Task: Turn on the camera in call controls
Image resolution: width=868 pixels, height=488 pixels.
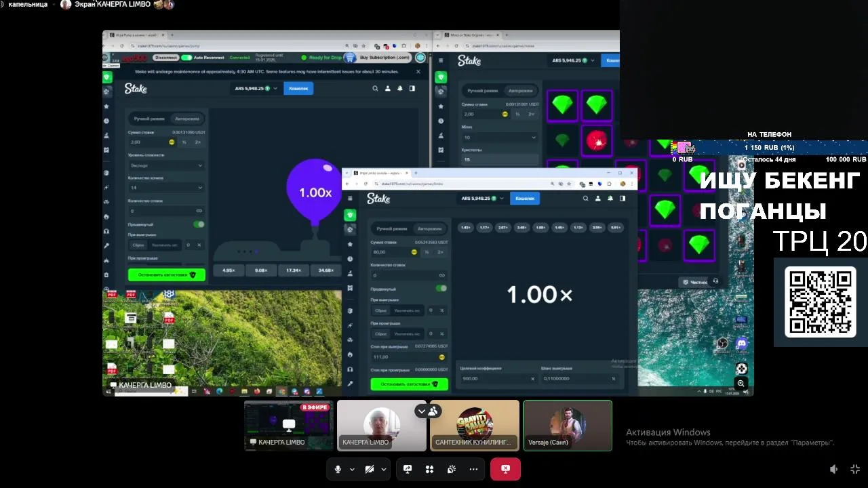Action: point(370,469)
